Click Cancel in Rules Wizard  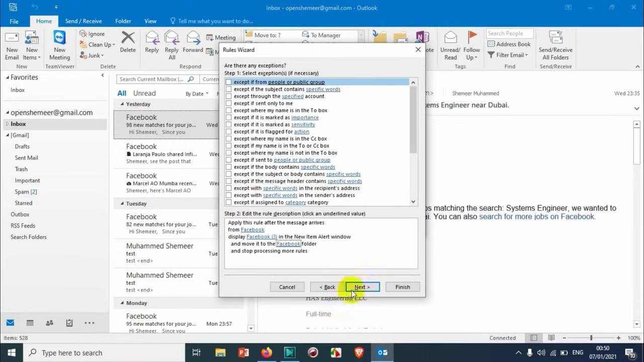[x=287, y=287]
